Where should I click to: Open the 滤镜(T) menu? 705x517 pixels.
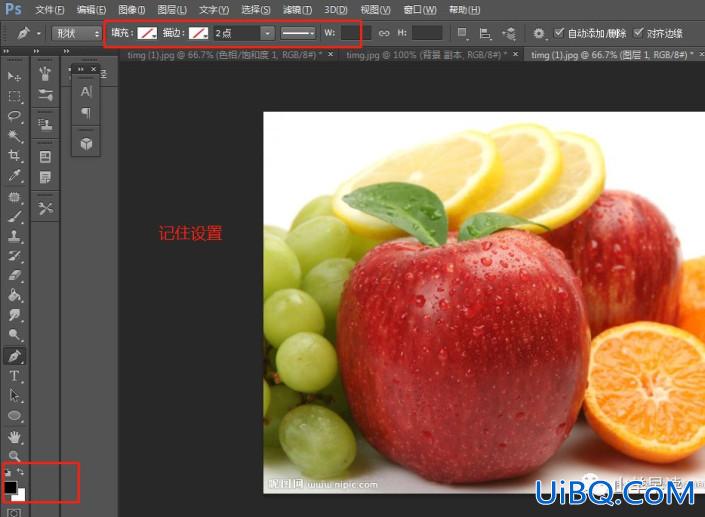coord(297,10)
